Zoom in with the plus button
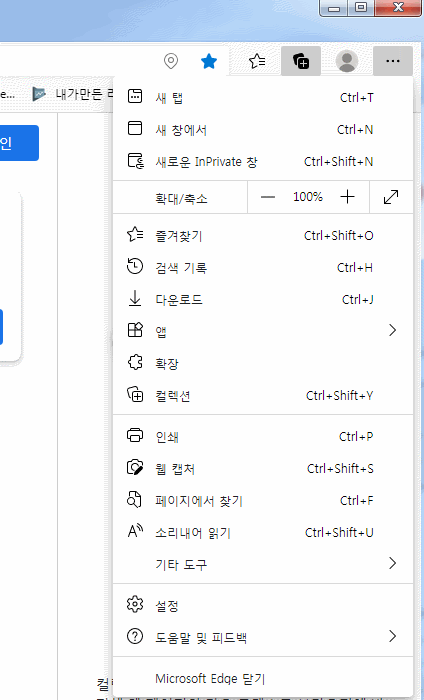The height and width of the screenshot is (700, 424). pos(347,197)
